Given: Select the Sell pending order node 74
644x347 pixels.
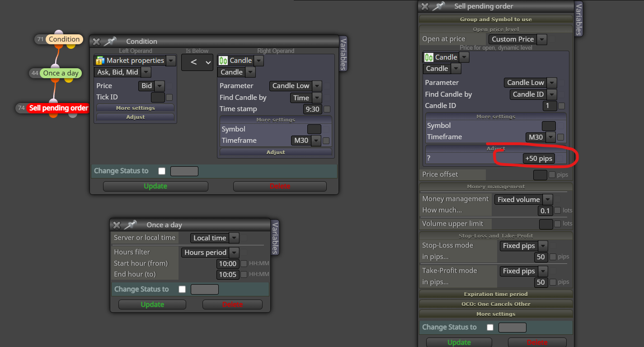Looking at the screenshot, I should [x=58, y=108].
